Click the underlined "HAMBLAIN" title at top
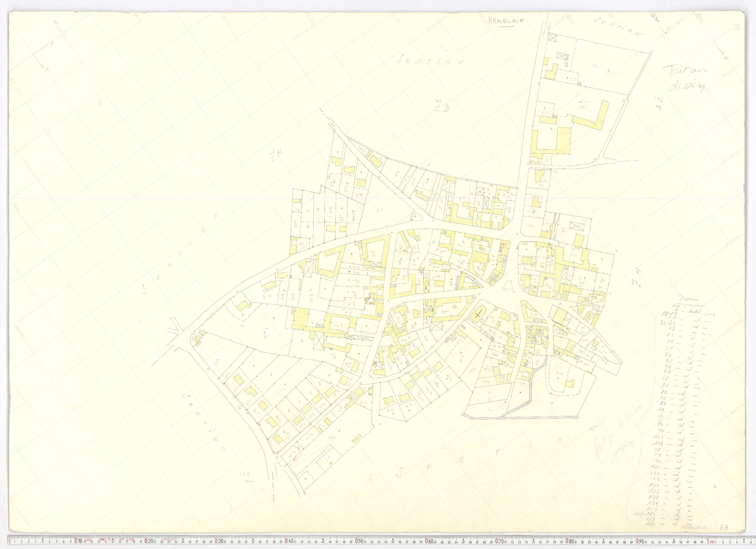756x549 pixels. tap(506, 21)
